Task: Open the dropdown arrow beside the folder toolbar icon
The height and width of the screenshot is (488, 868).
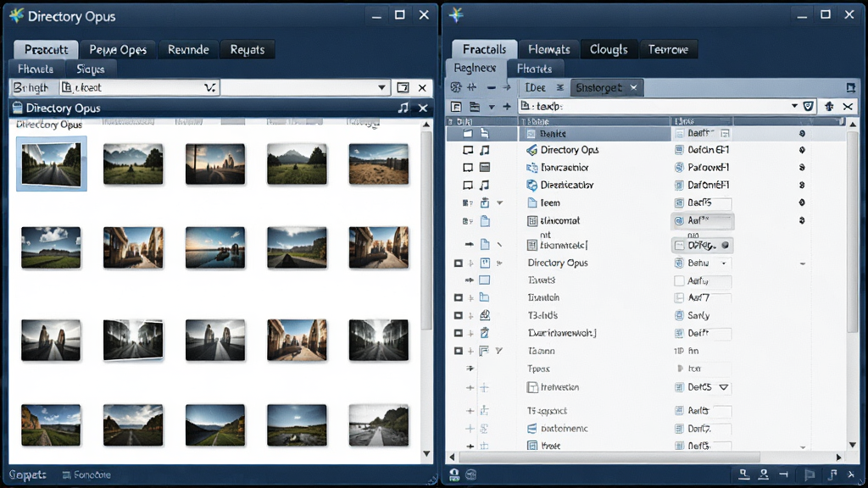Action: (x=491, y=107)
